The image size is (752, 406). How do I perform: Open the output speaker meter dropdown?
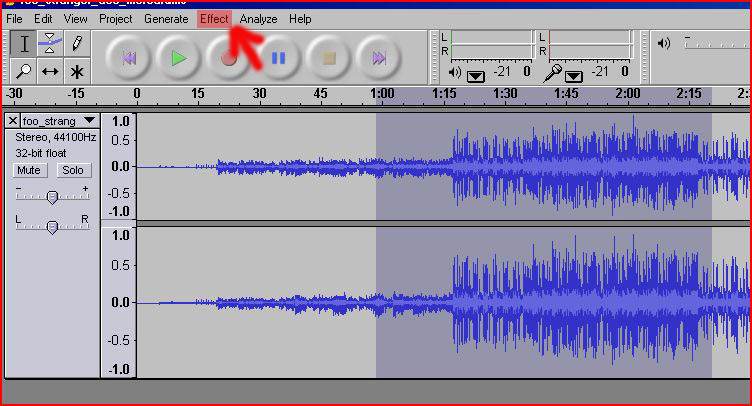[475, 75]
